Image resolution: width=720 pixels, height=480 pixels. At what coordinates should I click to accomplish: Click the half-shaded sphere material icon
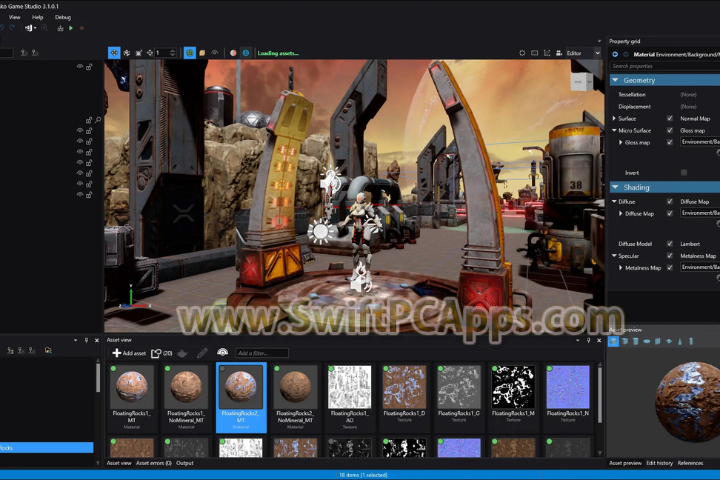tap(233, 53)
